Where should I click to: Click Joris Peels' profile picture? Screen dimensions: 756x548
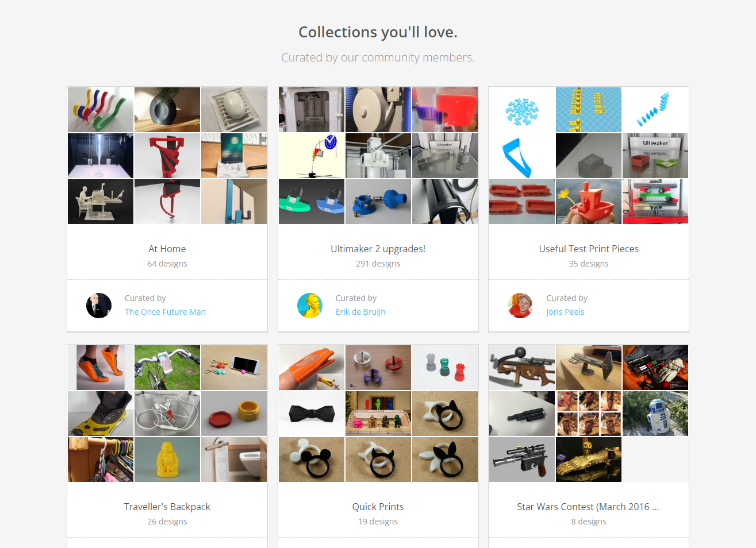coord(520,306)
